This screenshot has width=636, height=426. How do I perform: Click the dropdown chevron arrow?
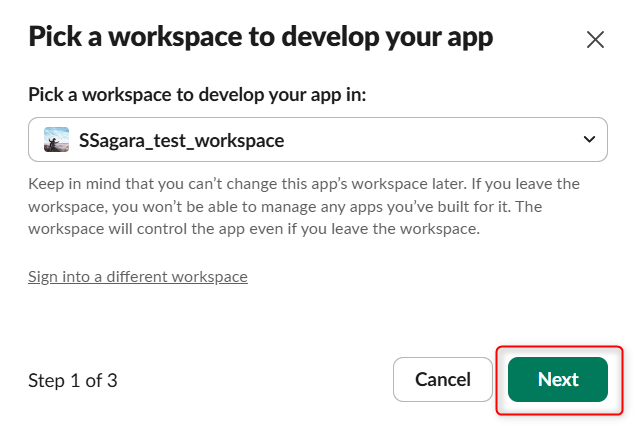point(588,140)
